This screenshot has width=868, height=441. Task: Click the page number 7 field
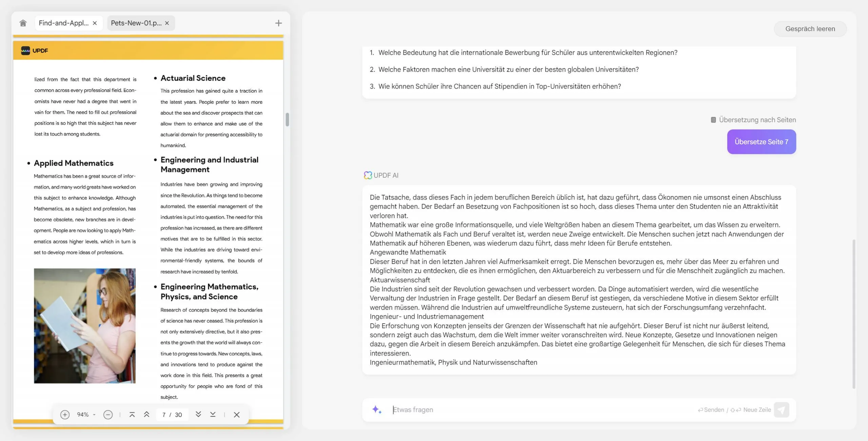[x=164, y=415]
